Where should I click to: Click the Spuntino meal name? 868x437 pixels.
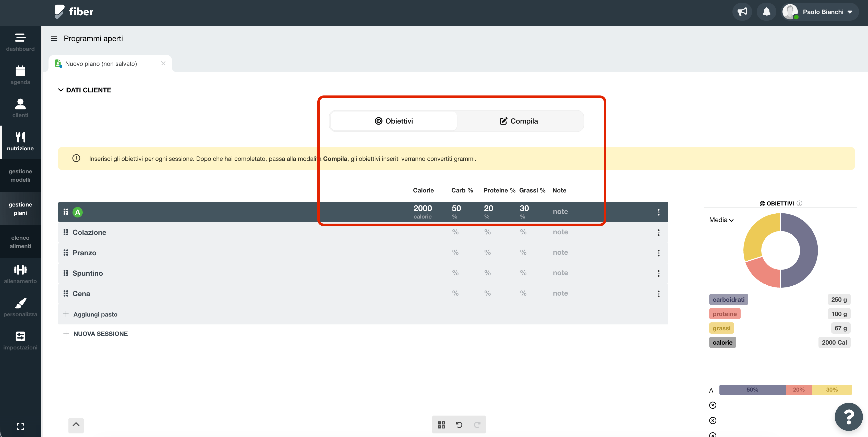[88, 273]
